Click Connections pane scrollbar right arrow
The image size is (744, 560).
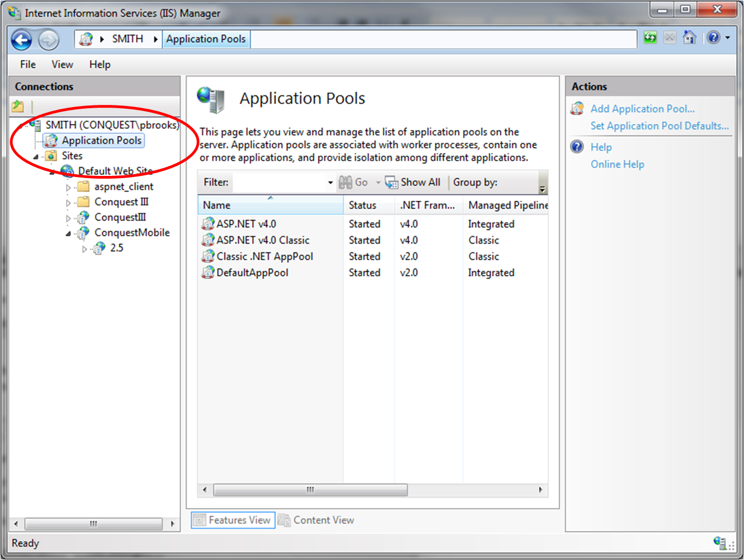pyautogui.click(x=172, y=523)
